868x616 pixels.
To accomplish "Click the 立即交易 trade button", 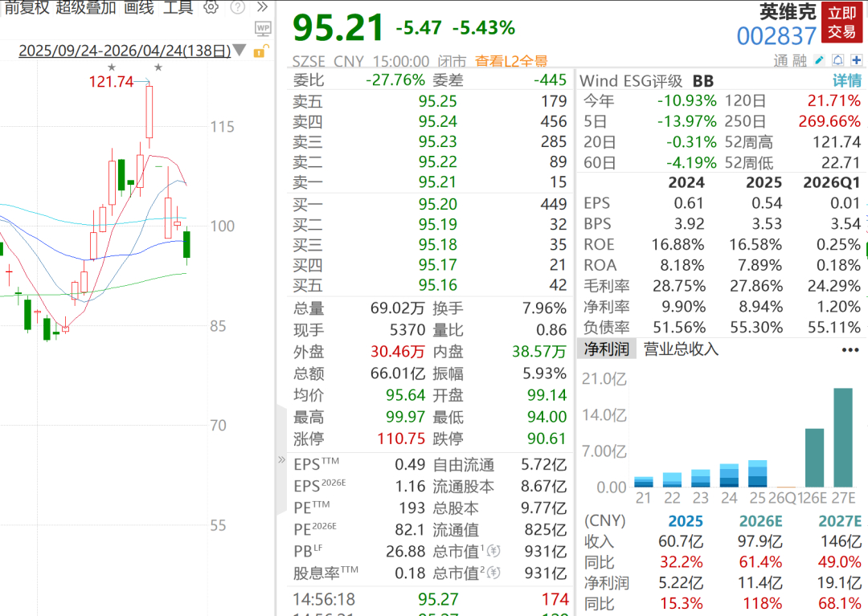I will [x=842, y=22].
